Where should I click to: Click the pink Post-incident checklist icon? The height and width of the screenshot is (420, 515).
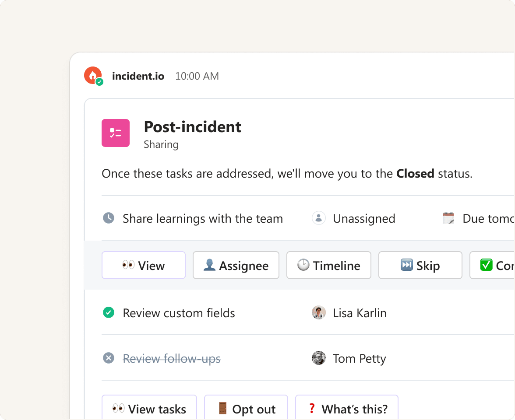(116, 133)
